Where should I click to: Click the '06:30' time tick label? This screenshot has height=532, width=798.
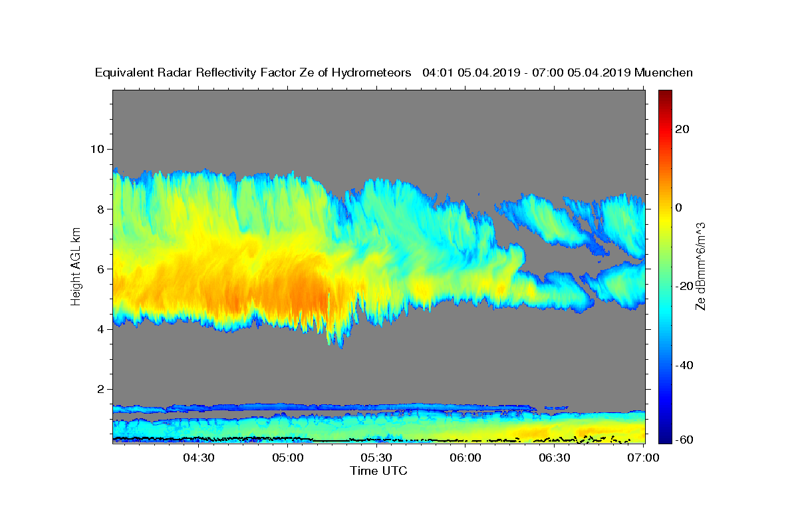555,458
